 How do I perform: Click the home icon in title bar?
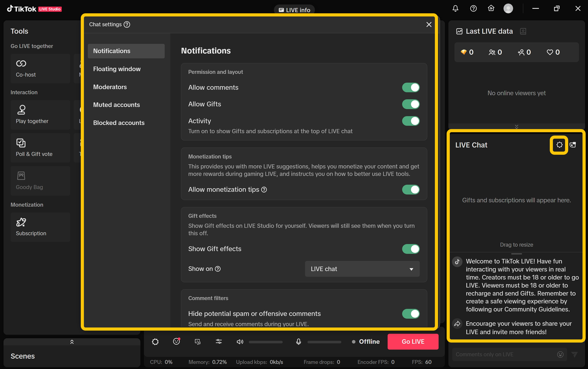[491, 8]
